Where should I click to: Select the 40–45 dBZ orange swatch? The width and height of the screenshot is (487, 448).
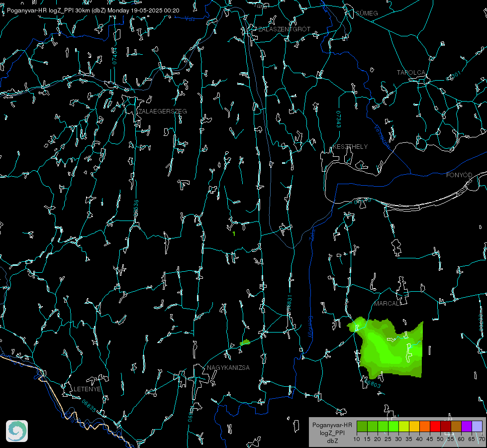(x=425, y=426)
